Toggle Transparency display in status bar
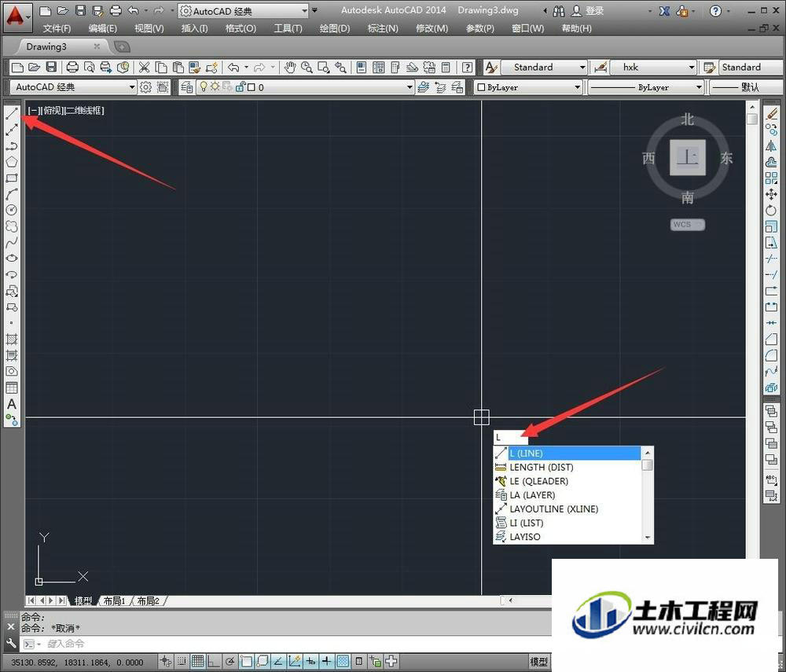Screen dimensions: 786x672 click(343, 662)
